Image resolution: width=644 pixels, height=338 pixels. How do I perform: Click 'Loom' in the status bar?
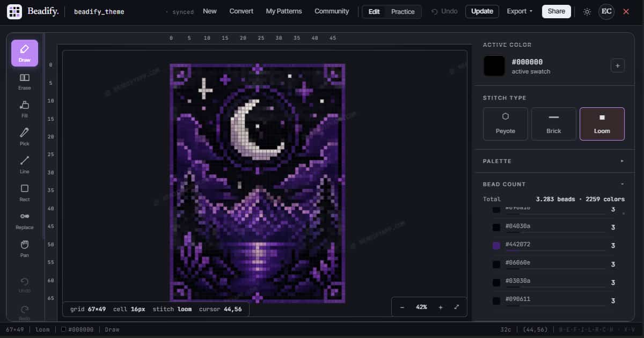tap(42, 329)
